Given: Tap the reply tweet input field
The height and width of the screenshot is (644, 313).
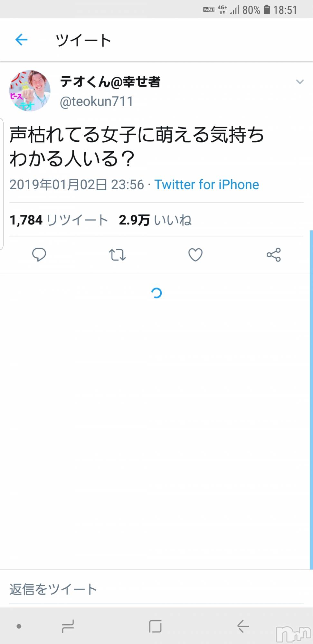Looking at the screenshot, I should tap(156, 590).
